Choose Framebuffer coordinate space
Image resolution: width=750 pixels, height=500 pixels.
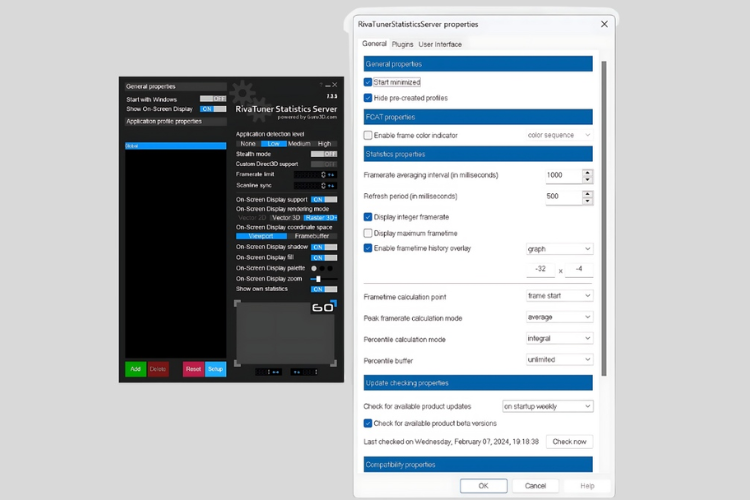(312, 236)
